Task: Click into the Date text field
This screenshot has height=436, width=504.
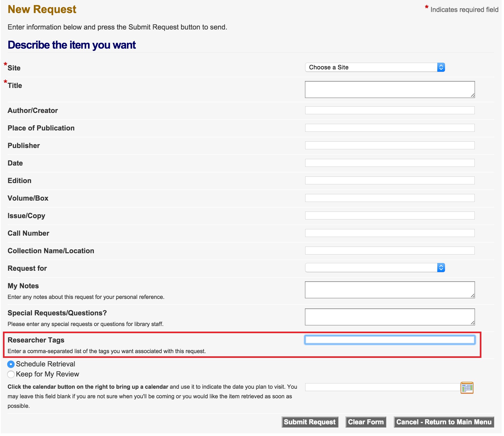Action: [x=390, y=163]
